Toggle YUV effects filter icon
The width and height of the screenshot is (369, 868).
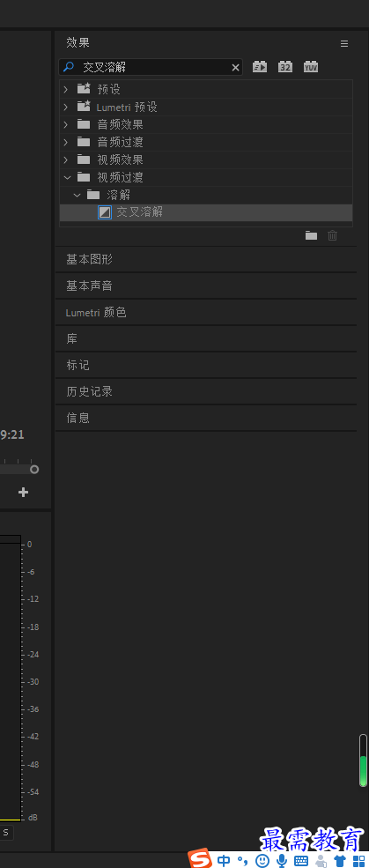(x=311, y=67)
